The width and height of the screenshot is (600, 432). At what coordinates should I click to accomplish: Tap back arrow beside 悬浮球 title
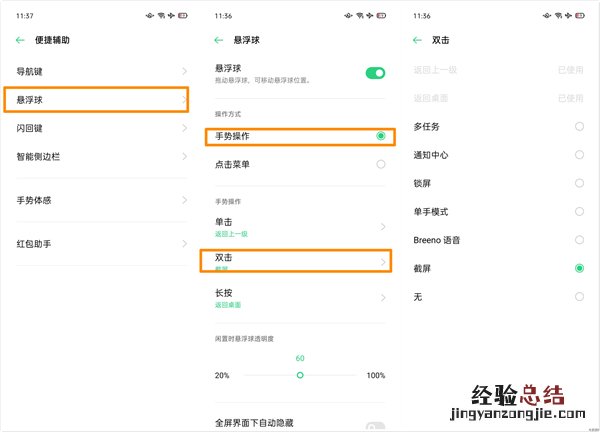point(219,41)
